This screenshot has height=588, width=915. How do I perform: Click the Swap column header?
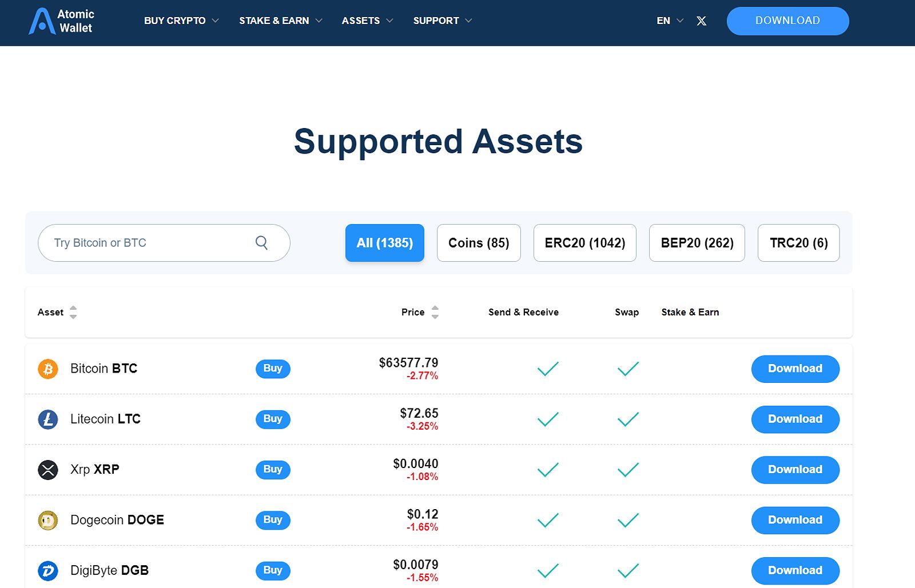[x=627, y=312]
